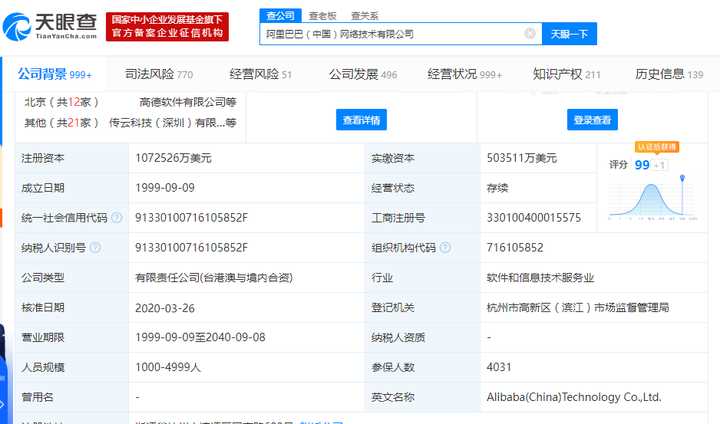This screenshot has width=720, height=424.
Task: Open the 知识产权 tab
Action: tap(567, 74)
